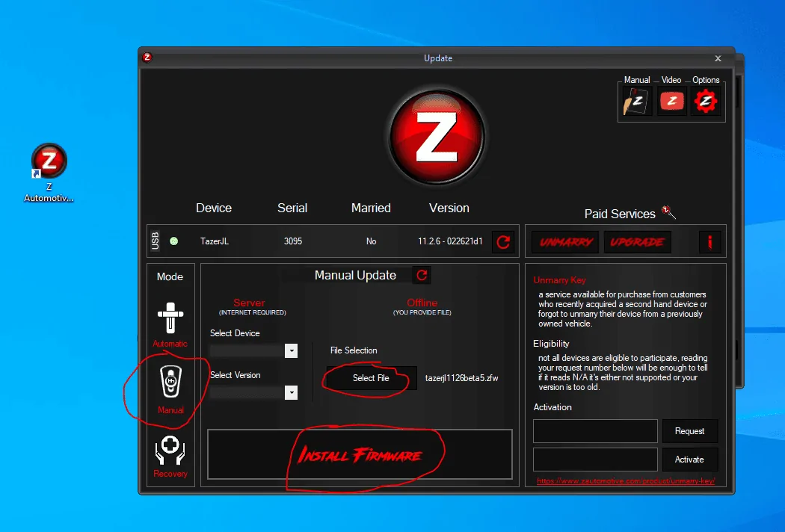Click serial number 3095
This screenshot has width=785, height=532.
(x=293, y=241)
